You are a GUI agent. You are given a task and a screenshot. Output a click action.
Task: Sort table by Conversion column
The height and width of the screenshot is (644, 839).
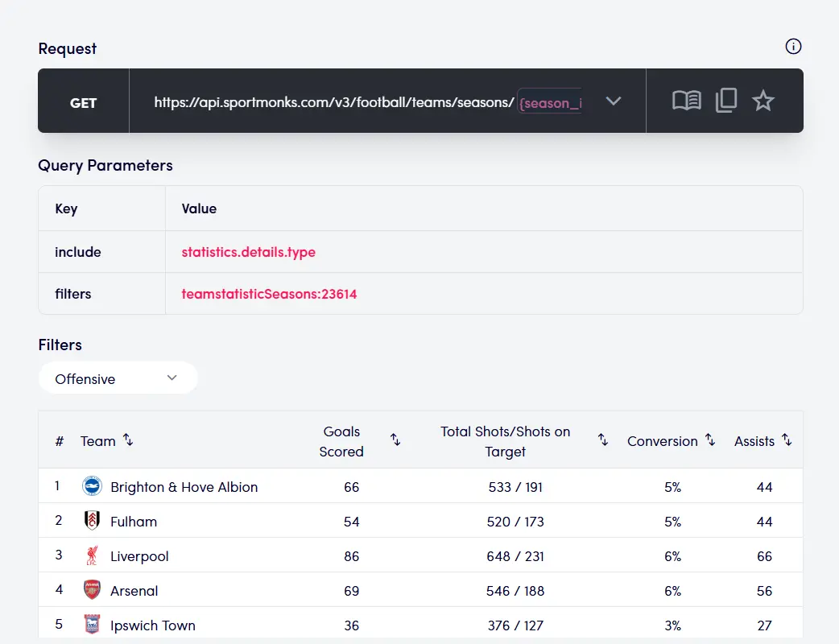click(x=710, y=440)
